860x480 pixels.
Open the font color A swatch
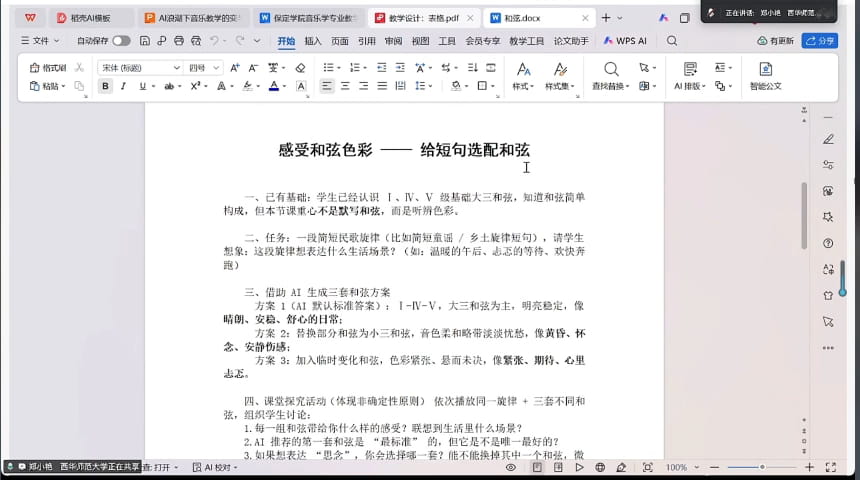(x=274, y=86)
